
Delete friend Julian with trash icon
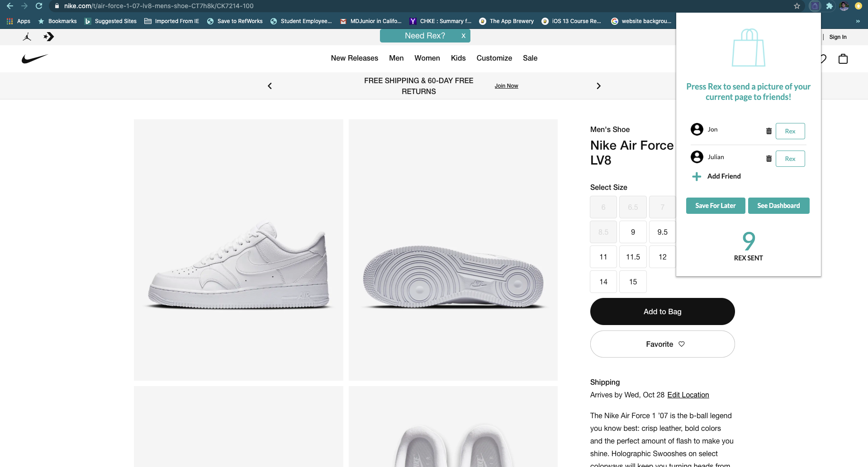tap(769, 159)
